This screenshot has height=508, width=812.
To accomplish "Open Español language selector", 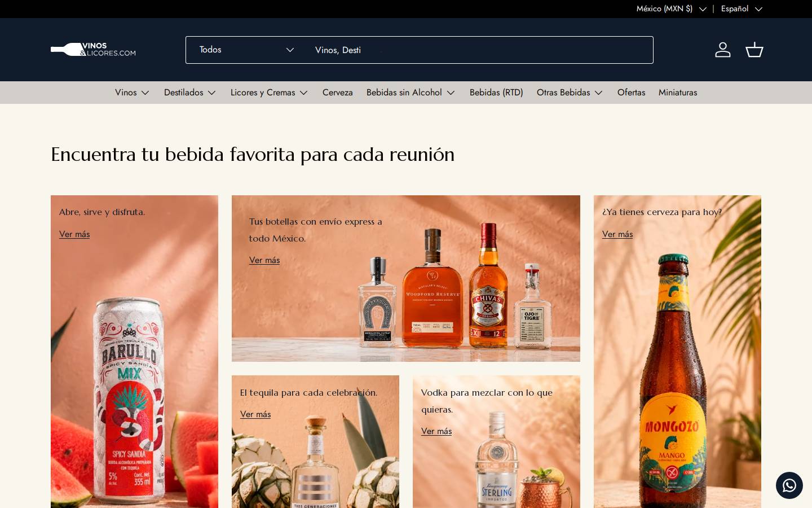I will [742, 8].
